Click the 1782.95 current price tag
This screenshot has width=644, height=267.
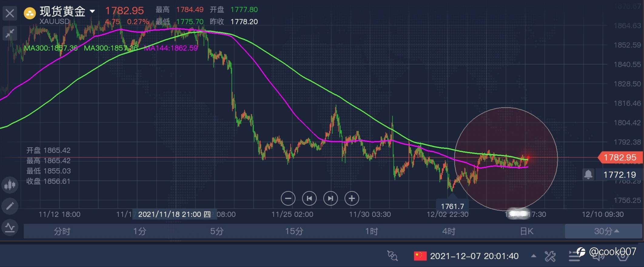[x=620, y=157]
